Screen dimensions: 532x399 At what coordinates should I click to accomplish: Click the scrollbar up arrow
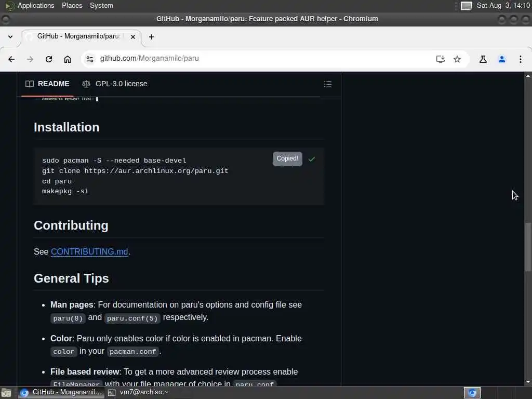point(528,76)
